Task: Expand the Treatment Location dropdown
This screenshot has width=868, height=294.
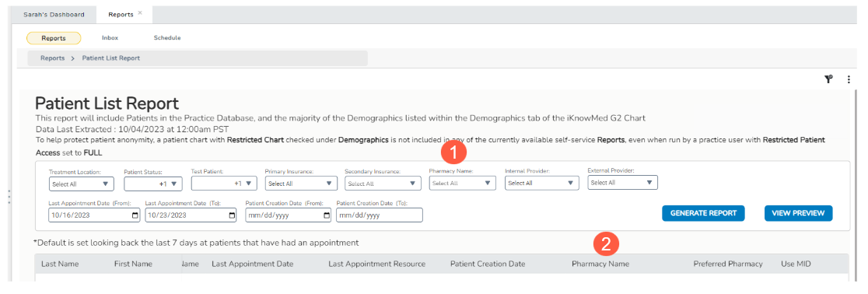Action: 82,184
